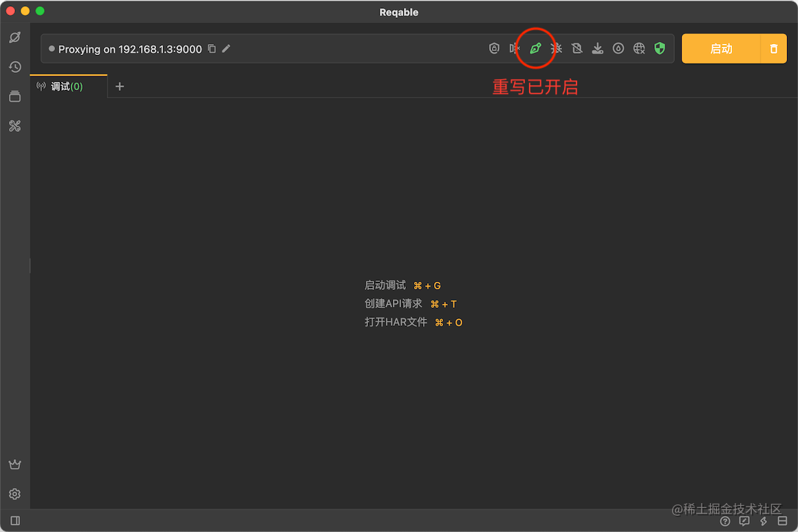Select the API debugging compass icon in sidebar
Image resolution: width=798 pixels, height=532 pixels.
pyautogui.click(x=14, y=37)
